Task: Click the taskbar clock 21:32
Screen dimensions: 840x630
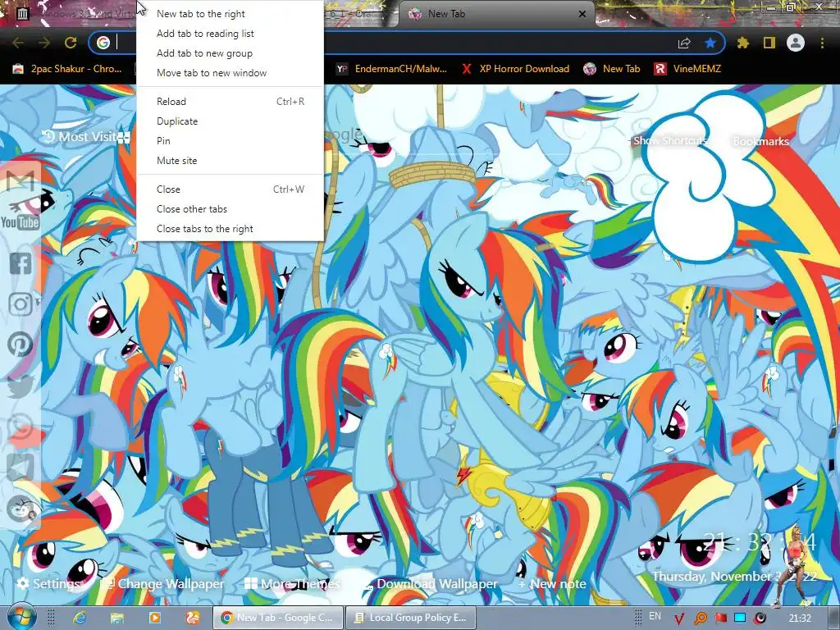Action: [800, 619]
